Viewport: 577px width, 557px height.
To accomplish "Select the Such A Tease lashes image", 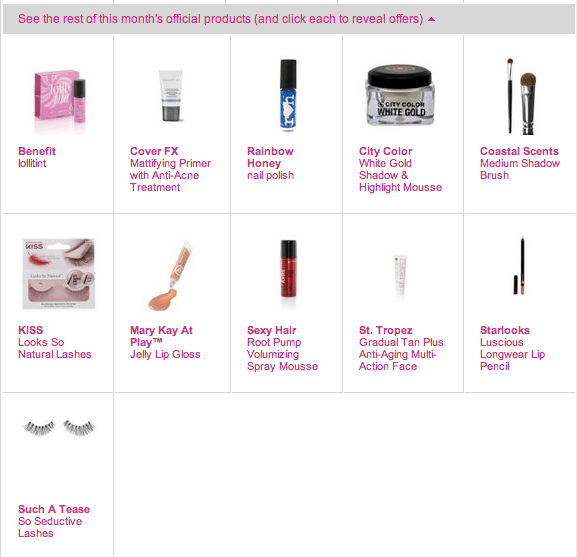I will (x=59, y=428).
